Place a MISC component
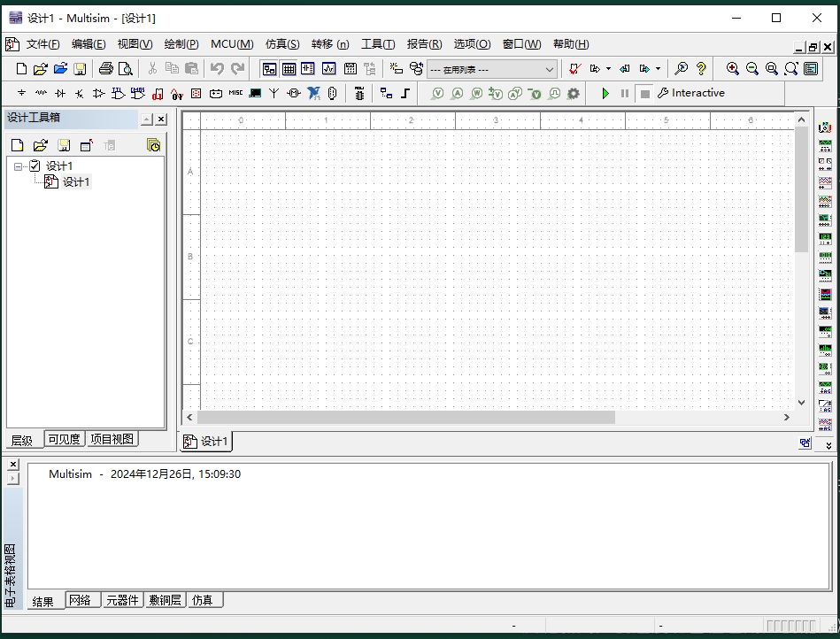Image resolution: width=840 pixels, height=639 pixels. pyautogui.click(x=235, y=93)
